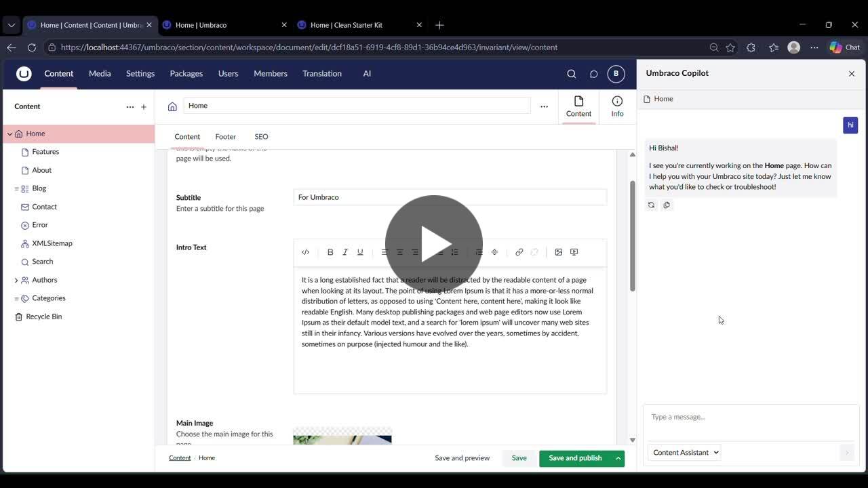Regenerate the Copilot response

click(x=652, y=205)
